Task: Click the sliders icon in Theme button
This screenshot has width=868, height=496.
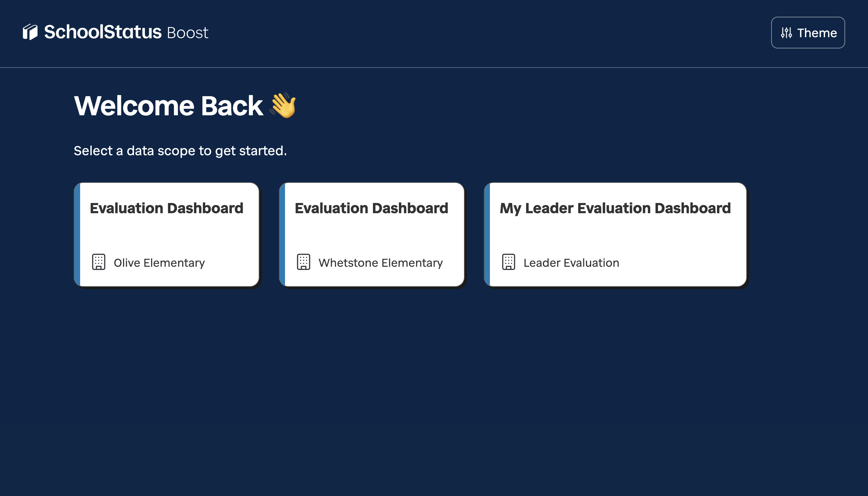Action: tap(786, 33)
